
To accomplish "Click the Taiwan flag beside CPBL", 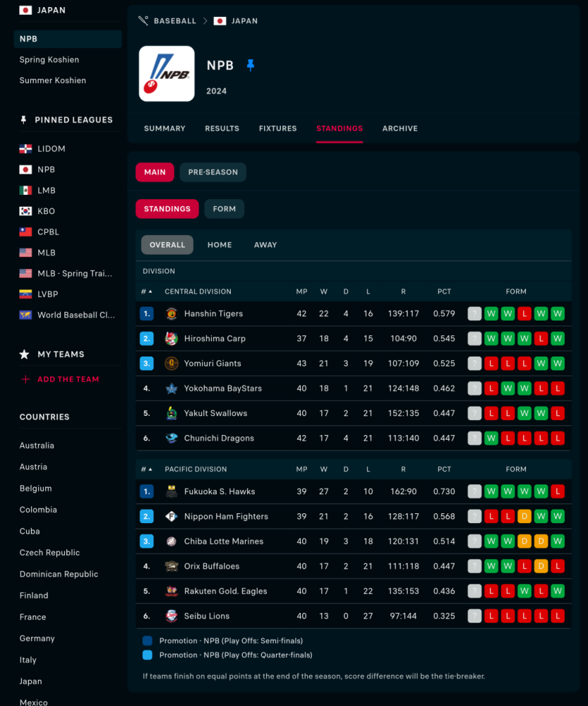I will coord(25,232).
